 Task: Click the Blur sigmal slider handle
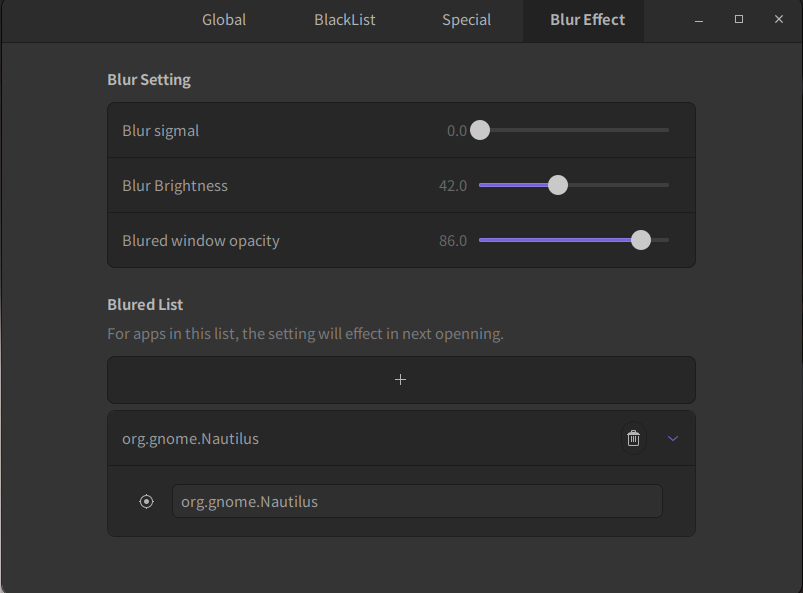coord(480,130)
